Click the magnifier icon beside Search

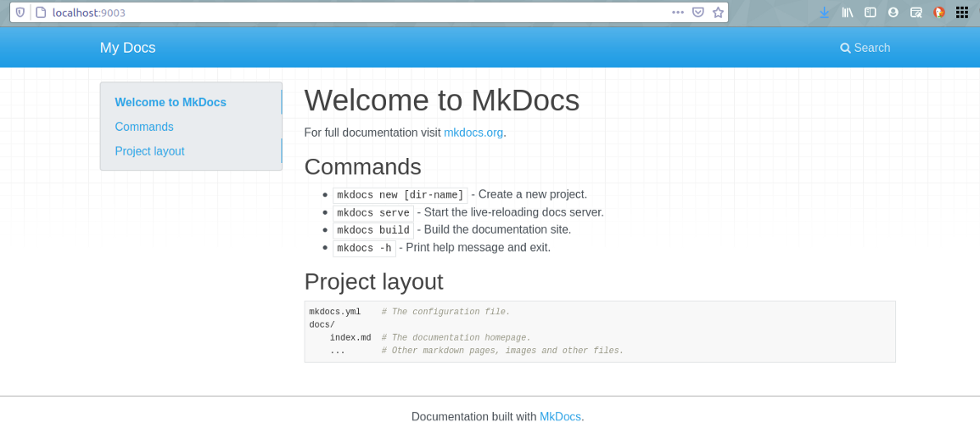tap(846, 48)
